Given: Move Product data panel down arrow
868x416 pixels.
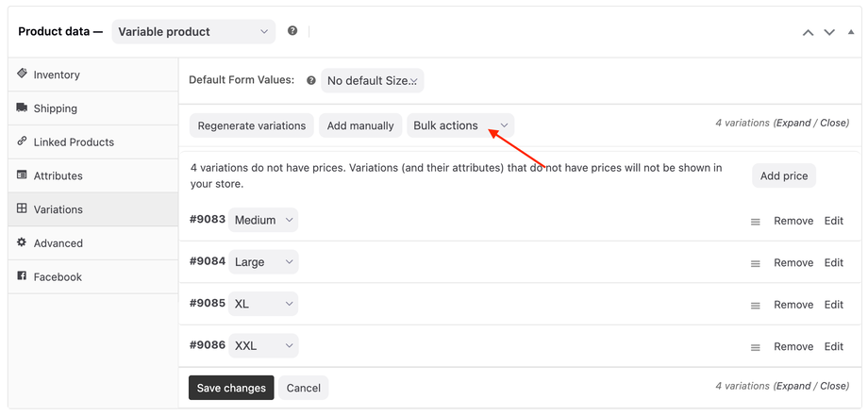Looking at the screenshot, I should click(x=829, y=32).
